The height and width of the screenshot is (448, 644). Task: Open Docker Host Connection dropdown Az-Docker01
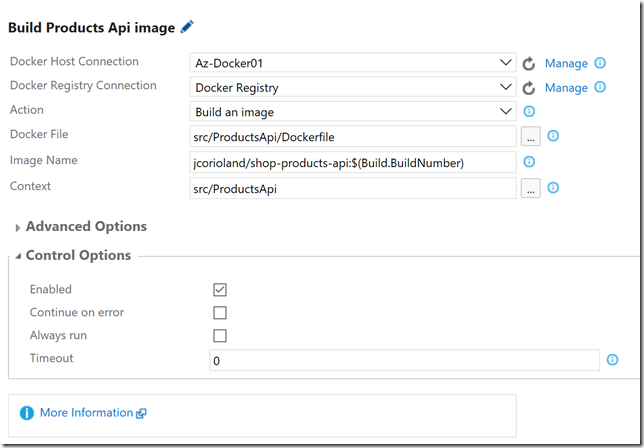coord(353,63)
